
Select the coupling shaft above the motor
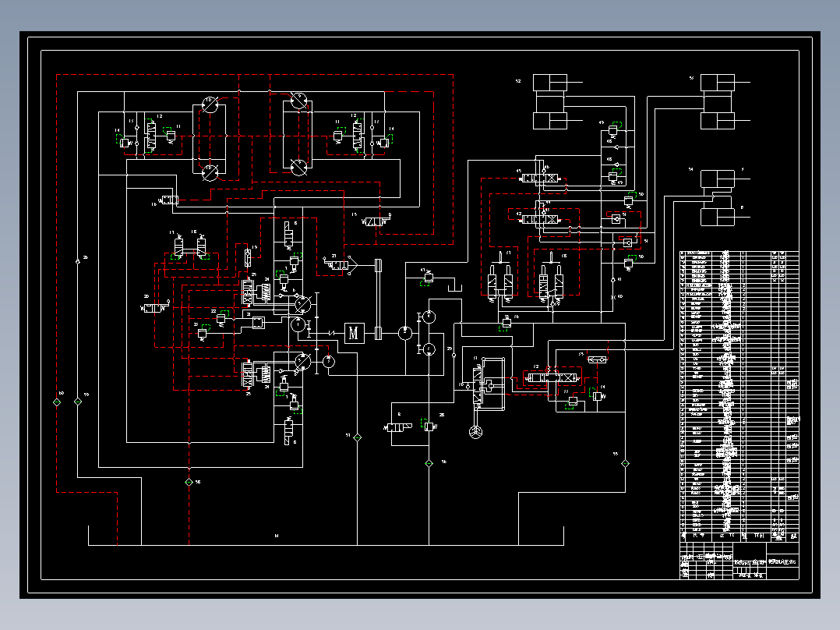pyautogui.click(x=378, y=299)
